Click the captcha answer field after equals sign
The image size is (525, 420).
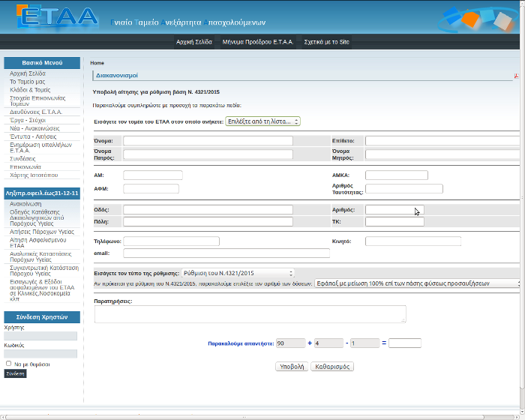pyautogui.click(x=405, y=343)
